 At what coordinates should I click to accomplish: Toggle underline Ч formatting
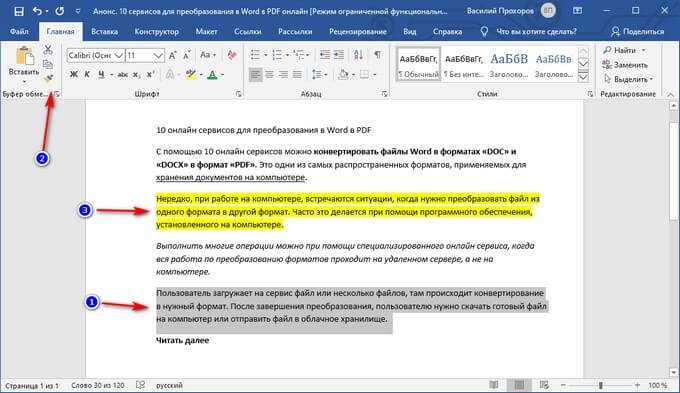[101, 75]
